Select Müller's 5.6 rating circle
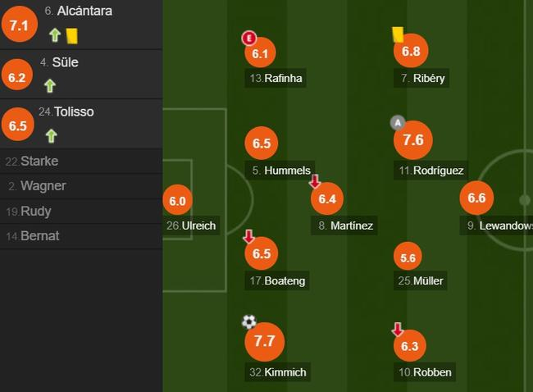 coord(408,258)
